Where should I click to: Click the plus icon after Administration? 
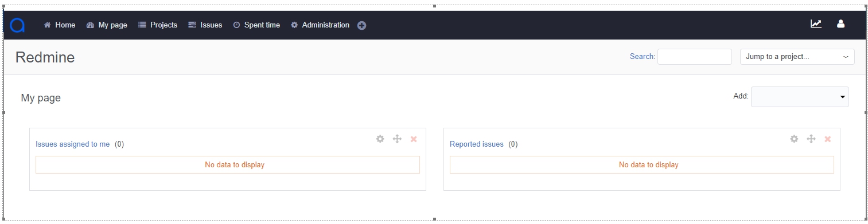pyautogui.click(x=362, y=25)
